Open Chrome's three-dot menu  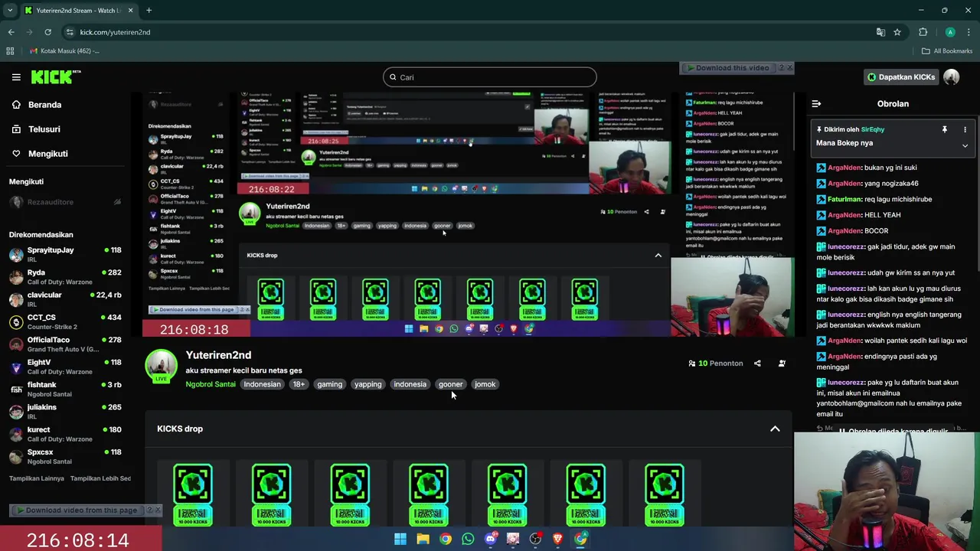969,32
